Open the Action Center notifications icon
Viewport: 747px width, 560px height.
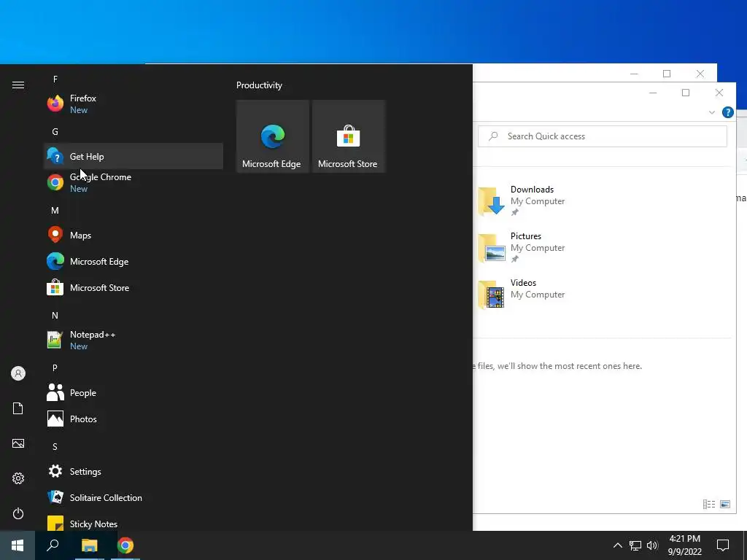pyautogui.click(x=723, y=545)
